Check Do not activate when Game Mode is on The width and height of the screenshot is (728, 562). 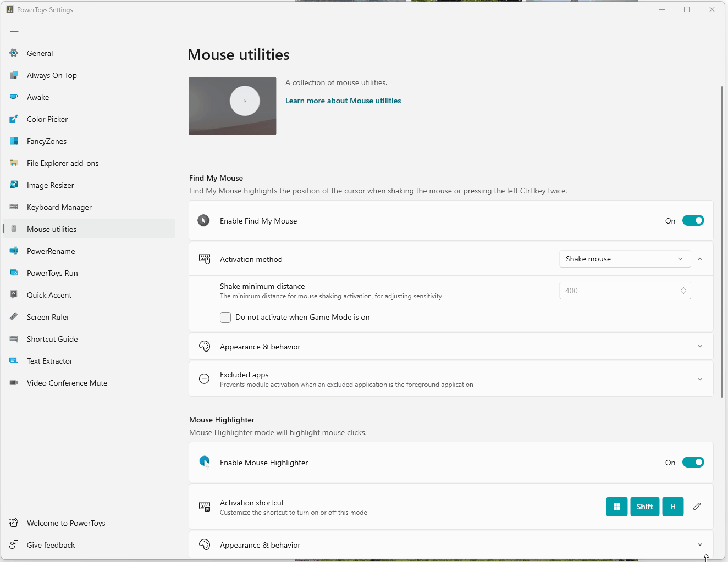pyautogui.click(x=225, y=317)
